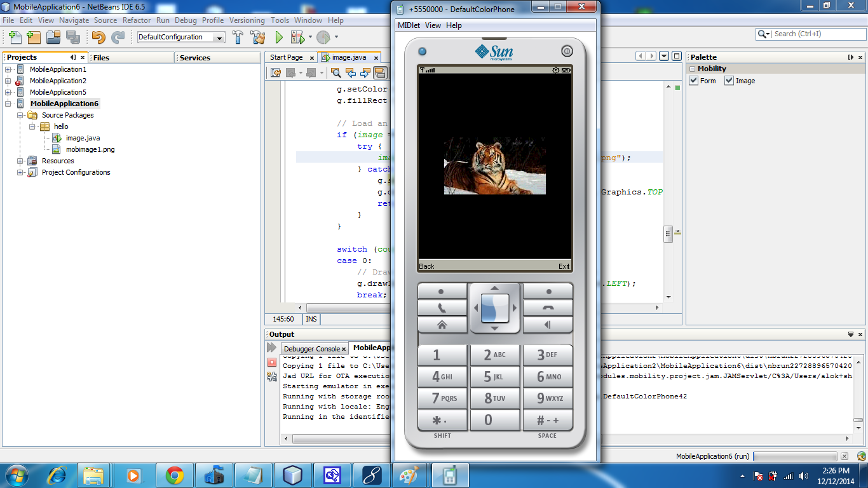Viewport: 868px width, 488px height.
Task: Click the re-run double arrow in Output panel
Action: [x=272, y=348]
